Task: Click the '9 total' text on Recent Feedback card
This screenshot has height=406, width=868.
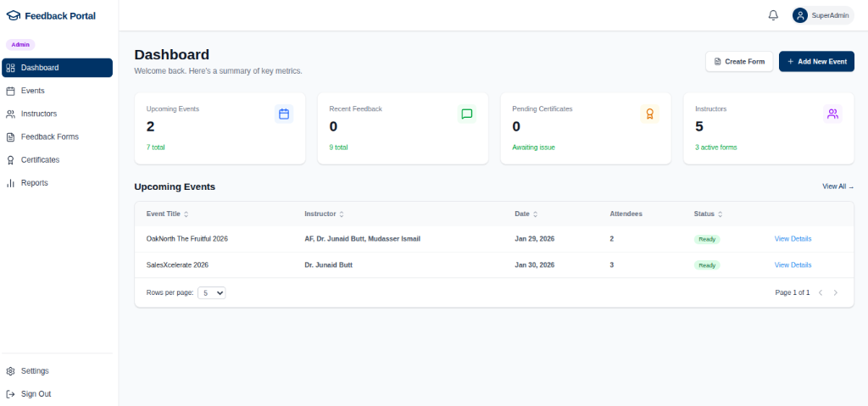Action: [x=338, y=147]
